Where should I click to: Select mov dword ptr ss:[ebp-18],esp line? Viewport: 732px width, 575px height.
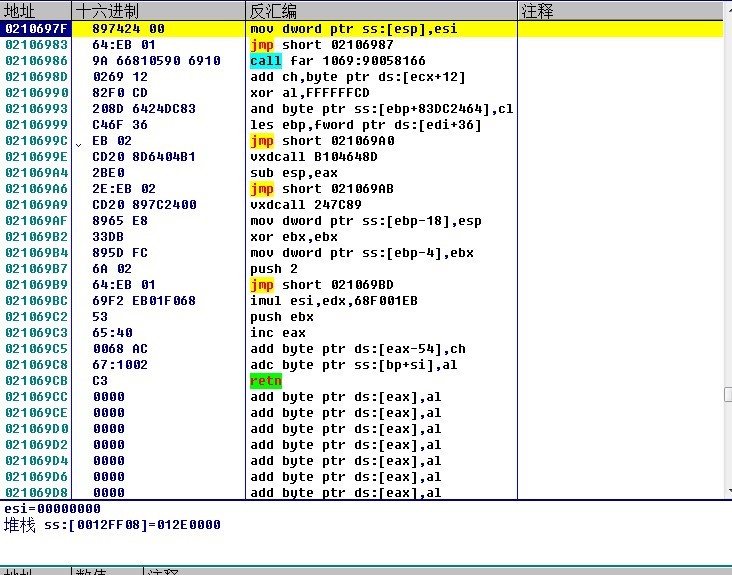tap(366, 221)
